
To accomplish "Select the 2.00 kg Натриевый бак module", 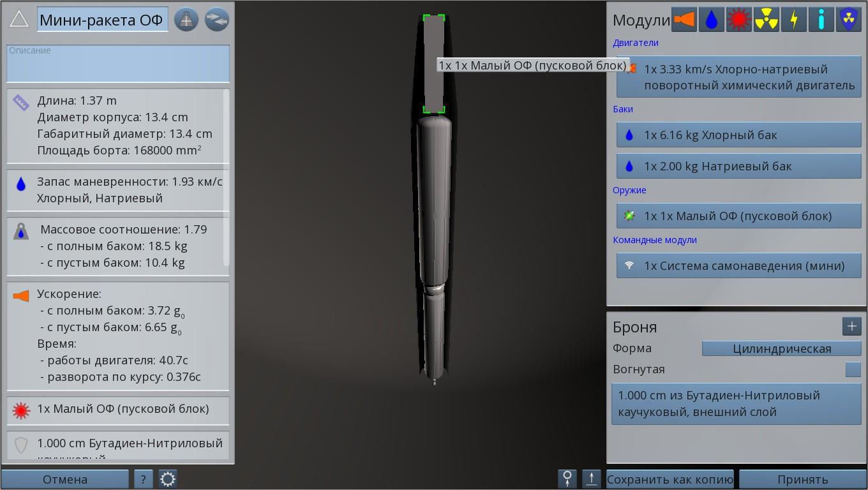I will pos(738,166).
